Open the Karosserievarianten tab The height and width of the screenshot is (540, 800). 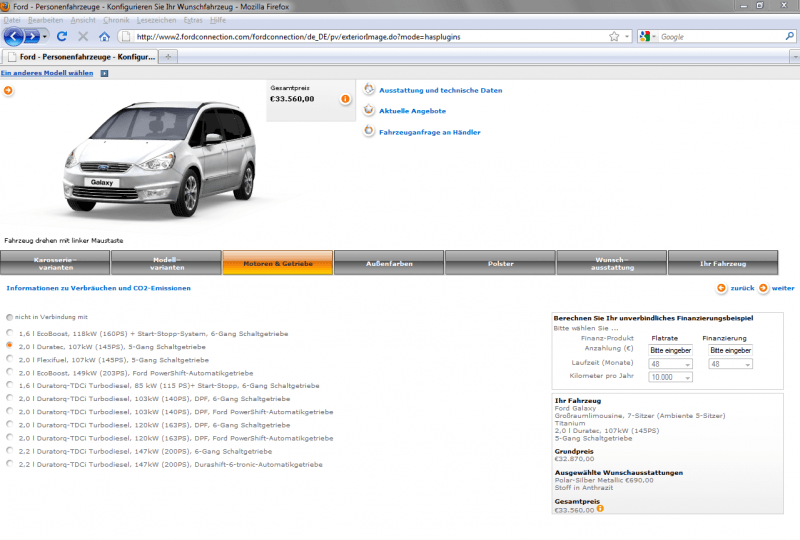pos(55,263)
